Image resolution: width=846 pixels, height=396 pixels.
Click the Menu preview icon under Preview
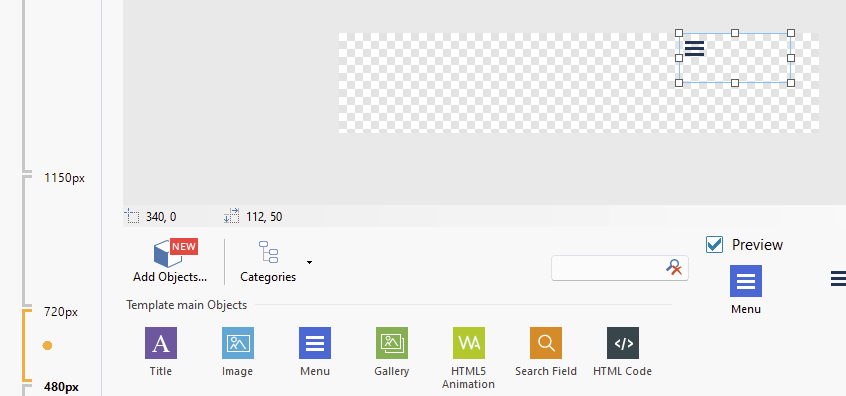(x=746, y=281)
